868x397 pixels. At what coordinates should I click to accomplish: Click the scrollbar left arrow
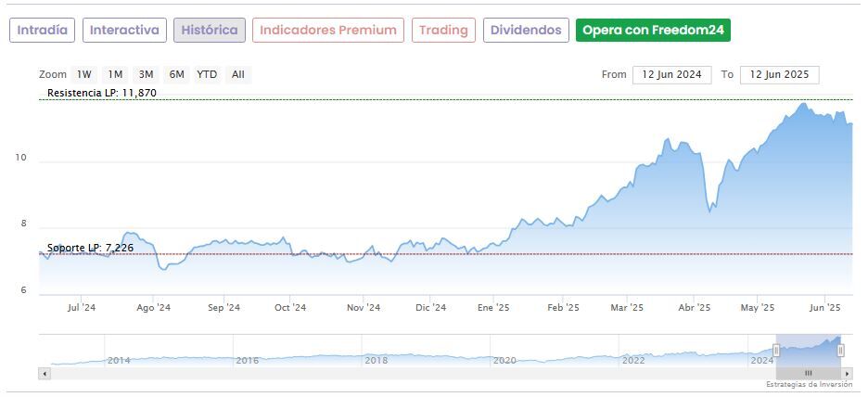(44, 373)
